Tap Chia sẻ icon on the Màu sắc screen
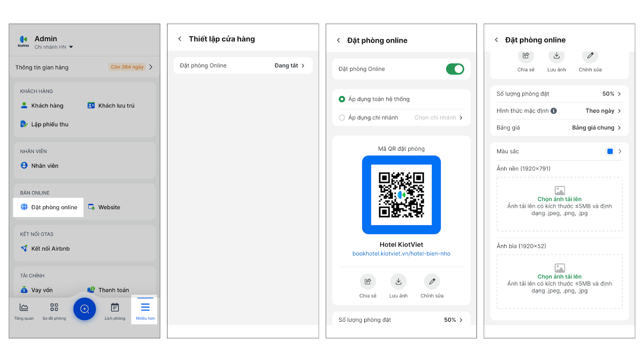This screenshot has height=362, width=644. click(526, 56)
